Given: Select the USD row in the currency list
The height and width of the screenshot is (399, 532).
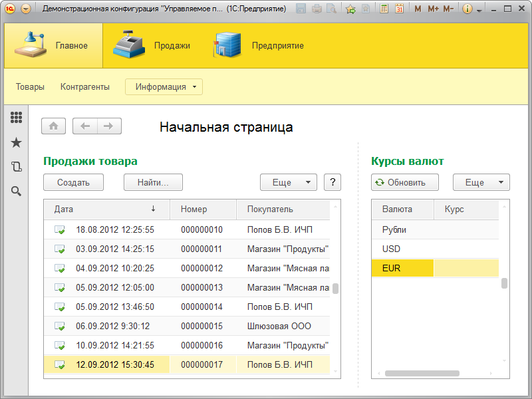Looking at the screenshot, I should click(x=399, y=249).
